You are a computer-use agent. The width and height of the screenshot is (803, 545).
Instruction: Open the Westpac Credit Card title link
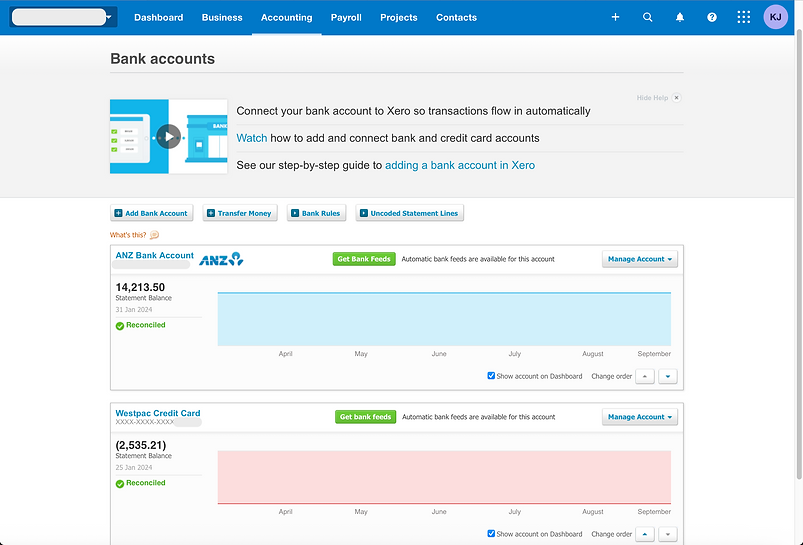pyautogui.click(x=158, y=413)
